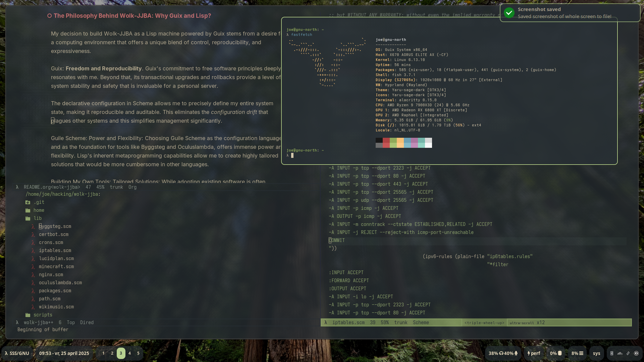The image size is (644, 362).
Task: Click lambda icon beside crons.scm
Action: [x=33, y=243]
